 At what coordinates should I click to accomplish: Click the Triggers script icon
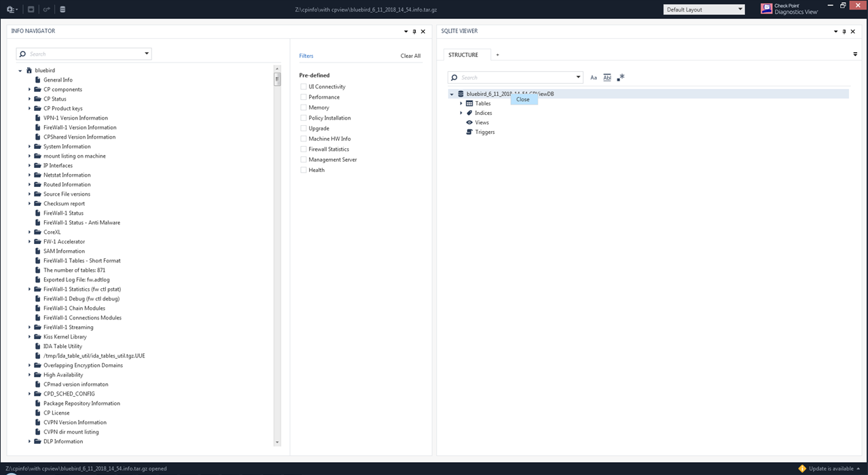coord(469,132)
